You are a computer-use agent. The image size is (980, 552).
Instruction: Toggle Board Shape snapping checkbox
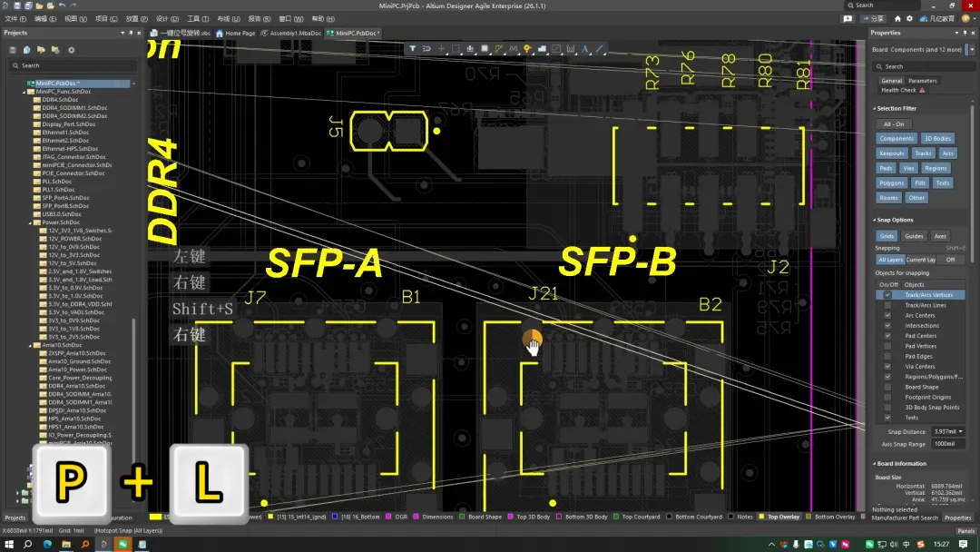coord(887,387)
